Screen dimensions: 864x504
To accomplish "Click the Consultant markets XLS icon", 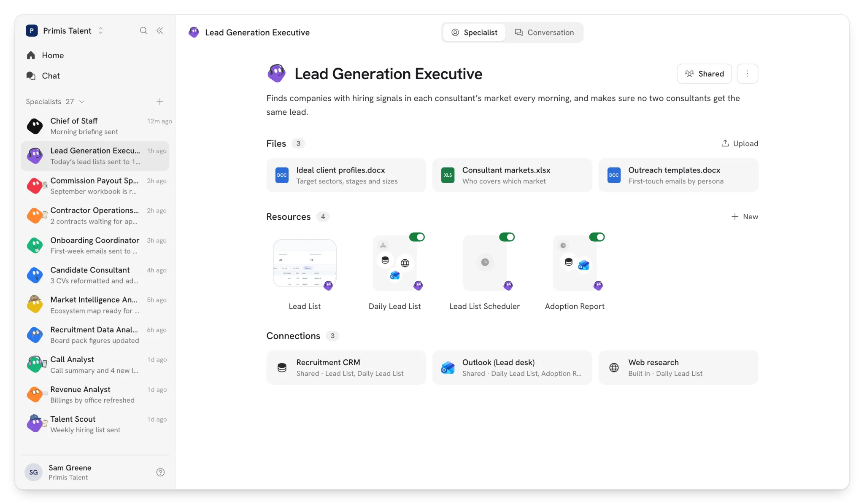I will coord(448,175).
